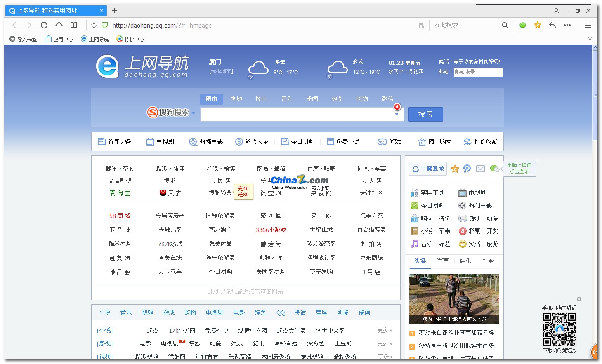
Task: Open 爱淘宝 site link
Action: tap(120, 193)
